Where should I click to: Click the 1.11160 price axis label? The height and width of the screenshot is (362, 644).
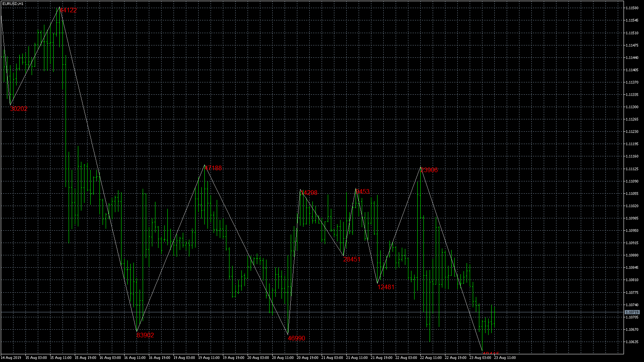[632, 157]
